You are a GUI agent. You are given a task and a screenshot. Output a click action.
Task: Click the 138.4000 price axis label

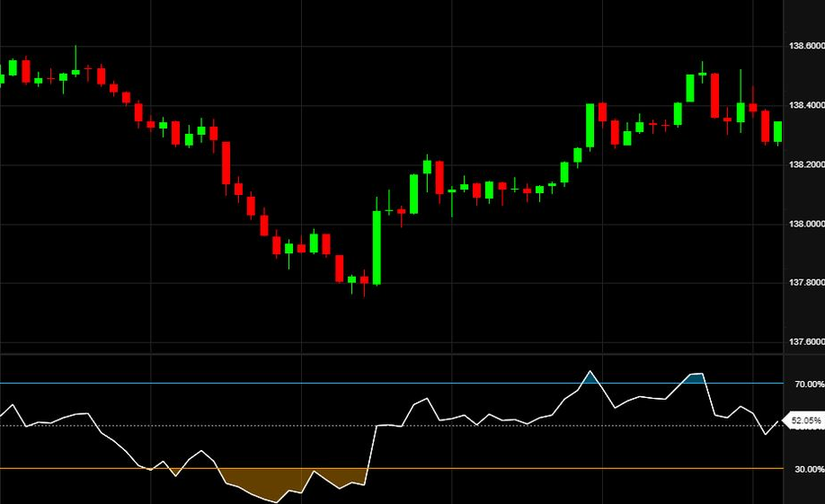coord(807,106)
